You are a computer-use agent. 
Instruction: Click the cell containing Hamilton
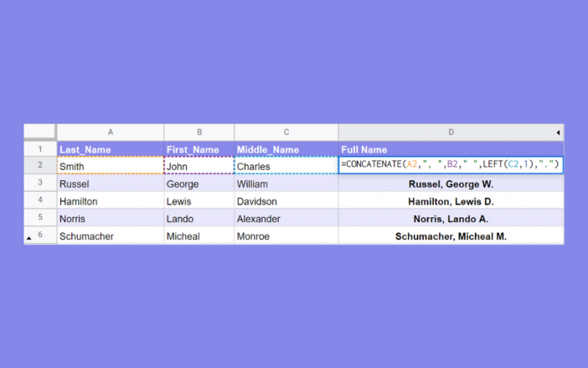(110, 200)
